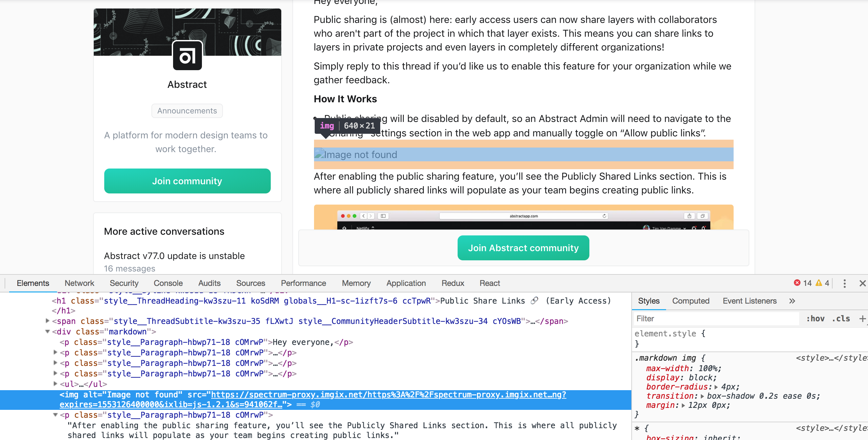Select the Styles sidebar tab
868x440 pixels.
point(649,301)
